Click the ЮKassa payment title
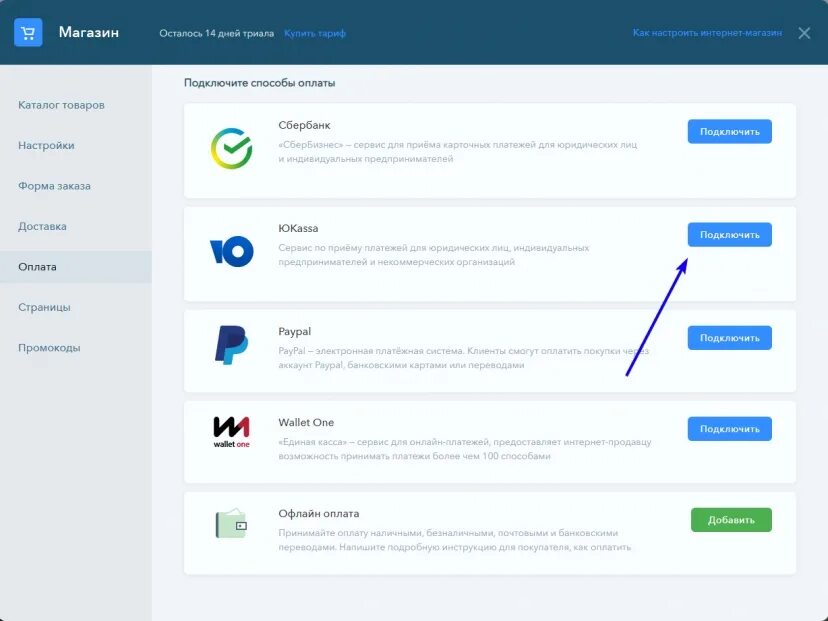This screenshot has height=621, width=828. (298, 228)
